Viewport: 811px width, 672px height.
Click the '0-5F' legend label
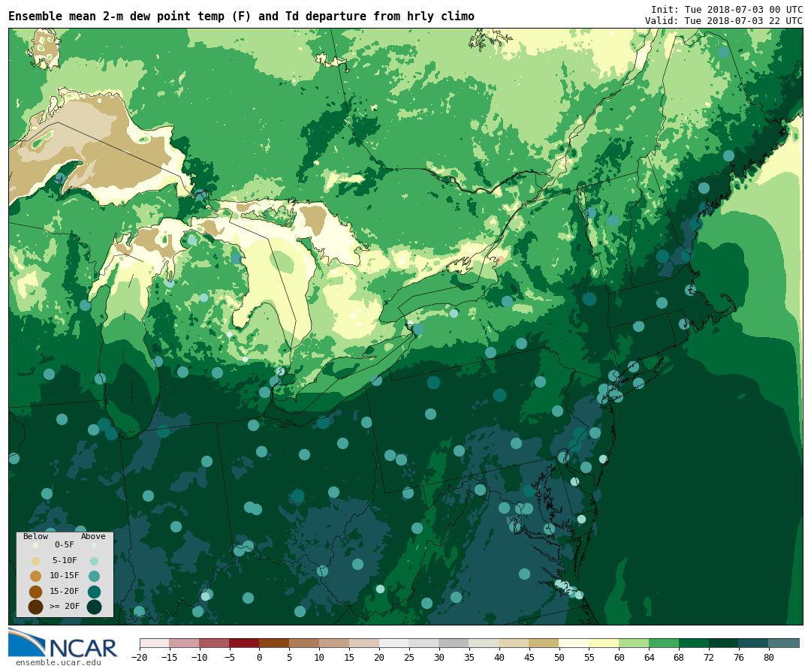tap(65, 545)
